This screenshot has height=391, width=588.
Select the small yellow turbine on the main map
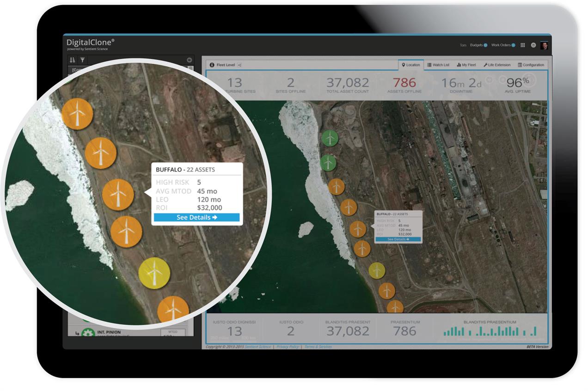pyautogui.click(x=377, y=271)
